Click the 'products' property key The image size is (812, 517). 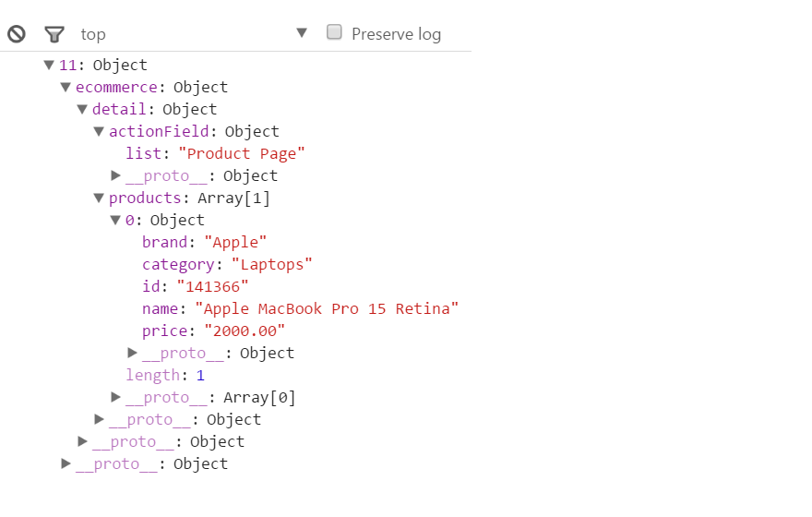point(145,198)
